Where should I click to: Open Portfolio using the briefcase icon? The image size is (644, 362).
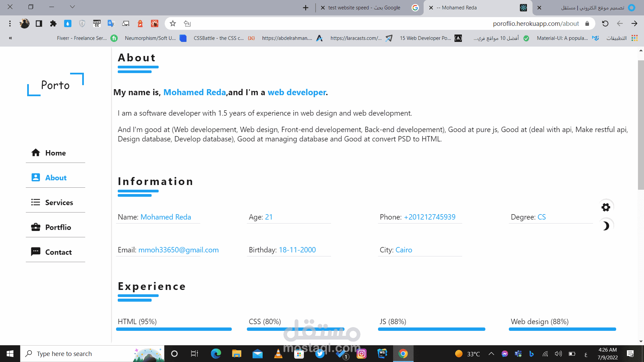(x=36, y=227)
